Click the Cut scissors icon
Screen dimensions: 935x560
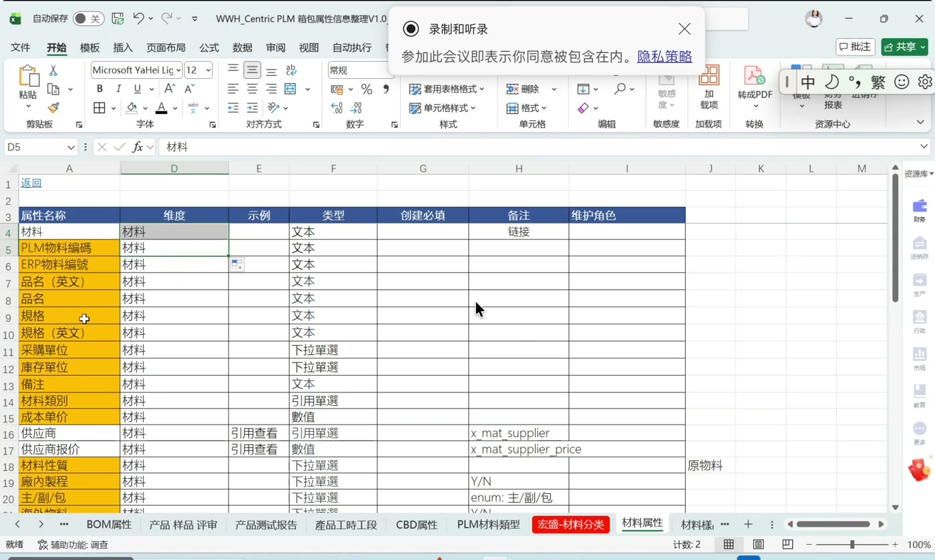[53, 71]
